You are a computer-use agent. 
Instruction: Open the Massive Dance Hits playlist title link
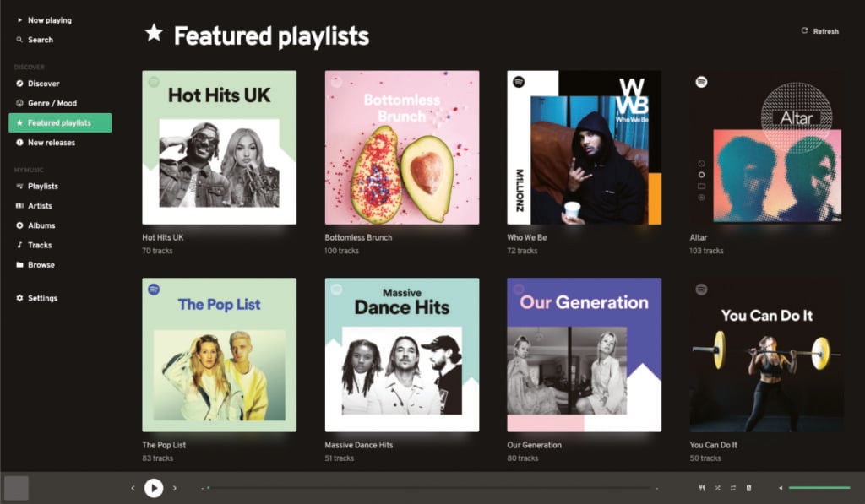pyautogui.click(x=359, y=445)
